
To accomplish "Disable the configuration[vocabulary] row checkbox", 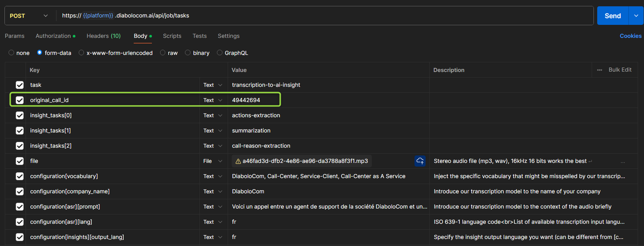I will point(20,176).
